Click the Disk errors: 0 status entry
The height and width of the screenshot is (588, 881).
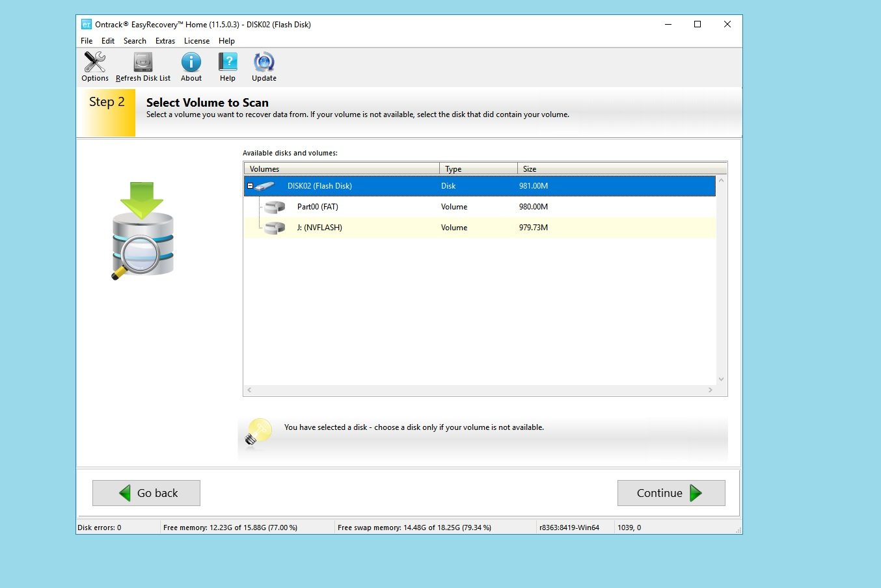click(x=100, y=528)
